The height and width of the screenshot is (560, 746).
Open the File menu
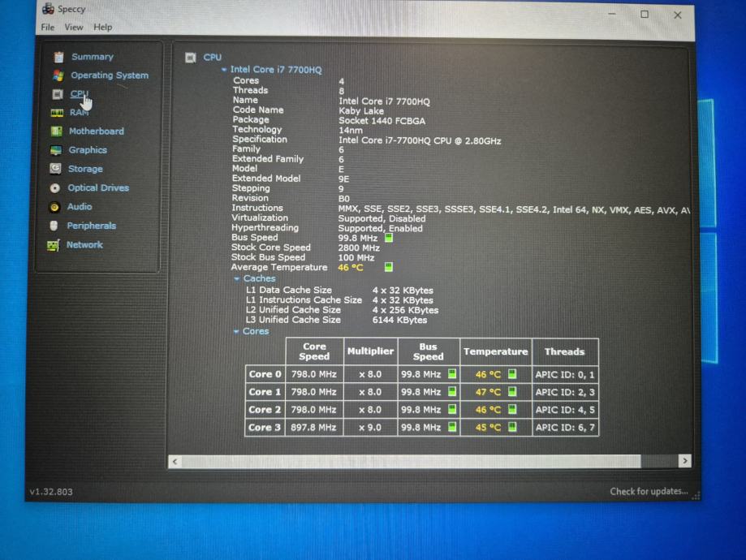click(x=48, y=27)
